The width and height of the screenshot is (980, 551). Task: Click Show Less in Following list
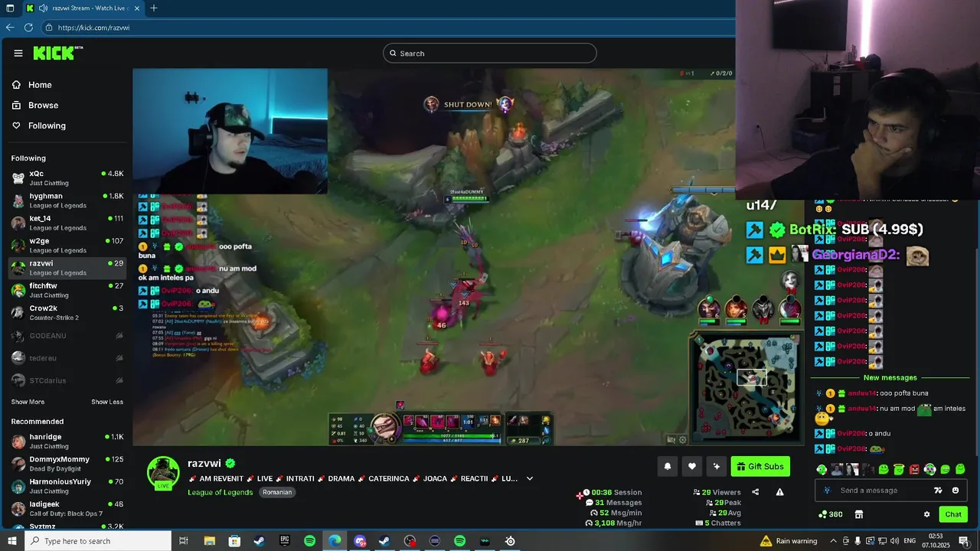107,402
